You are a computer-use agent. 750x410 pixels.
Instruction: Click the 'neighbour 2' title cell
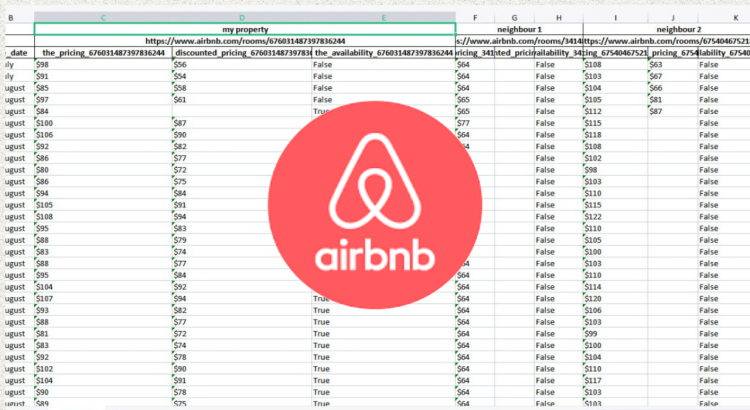click(x=667, y=29)
